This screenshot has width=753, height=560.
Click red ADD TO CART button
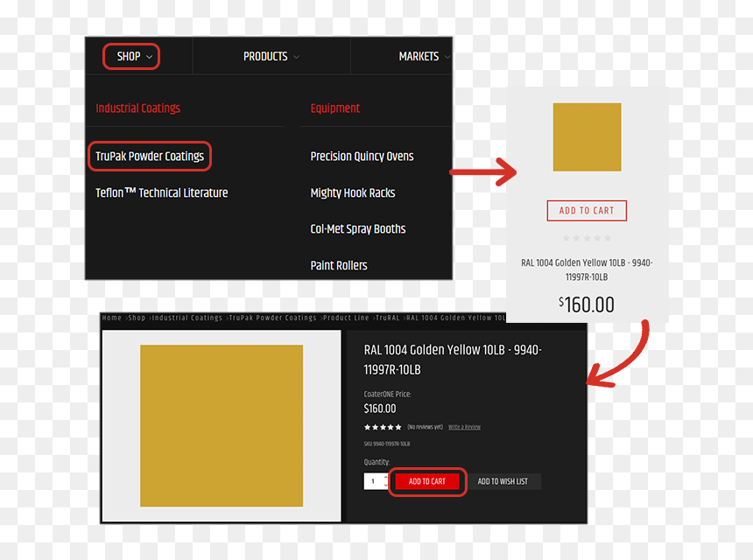click(x=427, y=482)
